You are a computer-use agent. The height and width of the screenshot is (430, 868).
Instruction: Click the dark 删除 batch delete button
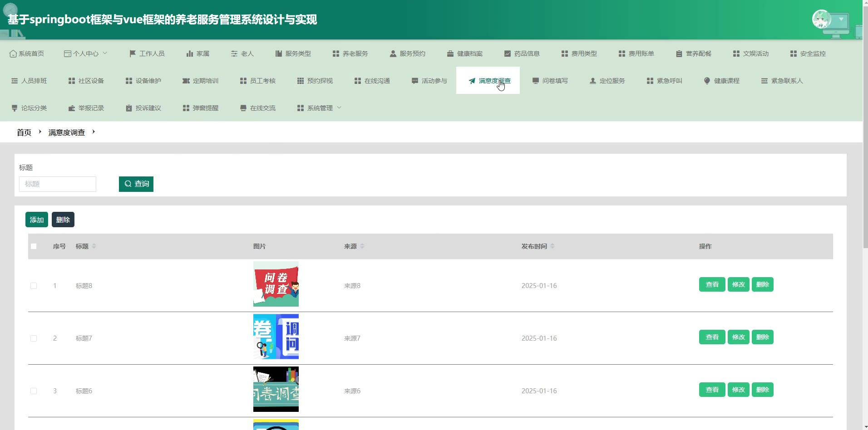63,220
